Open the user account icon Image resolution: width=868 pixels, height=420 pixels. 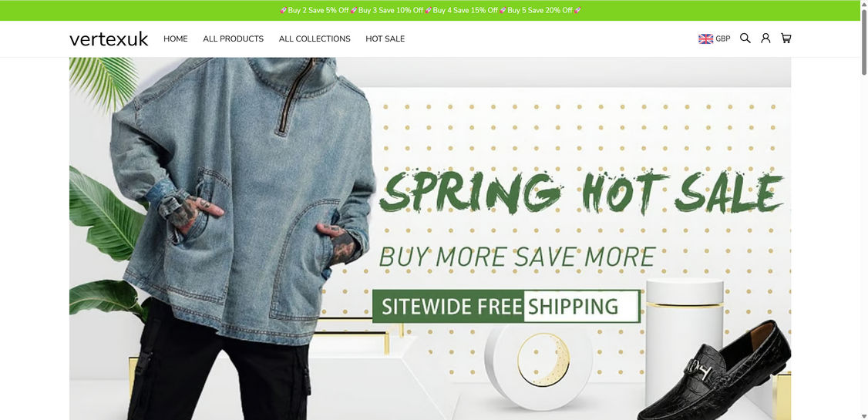(x=765, y=39)
